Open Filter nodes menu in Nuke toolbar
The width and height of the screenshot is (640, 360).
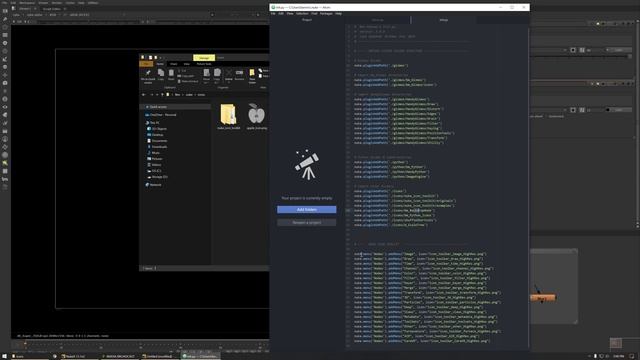tap(5, 51)
